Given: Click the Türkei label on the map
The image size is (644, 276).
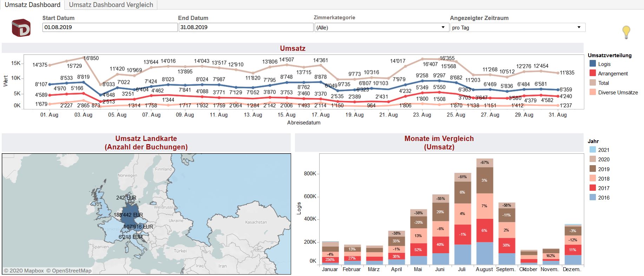Looking at the screenshot, I should (x=180, y=251).
